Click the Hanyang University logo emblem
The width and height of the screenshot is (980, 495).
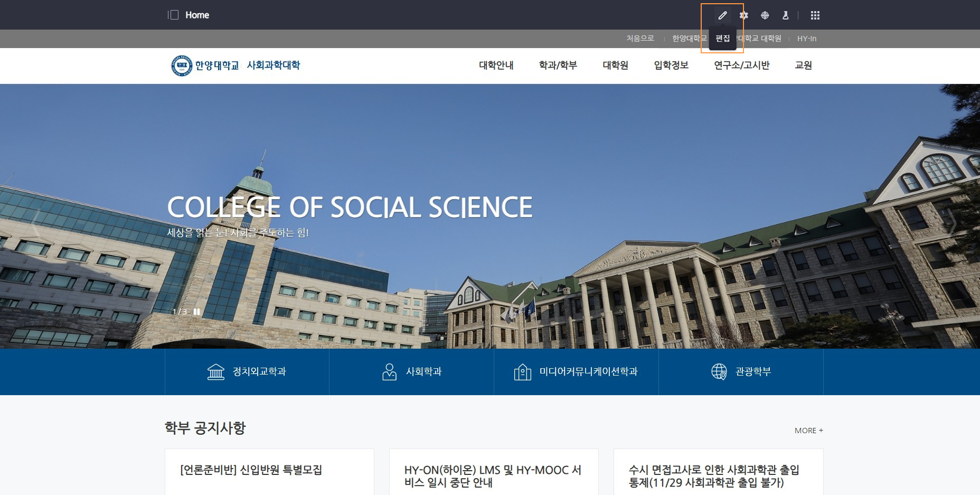click(181, 66)
